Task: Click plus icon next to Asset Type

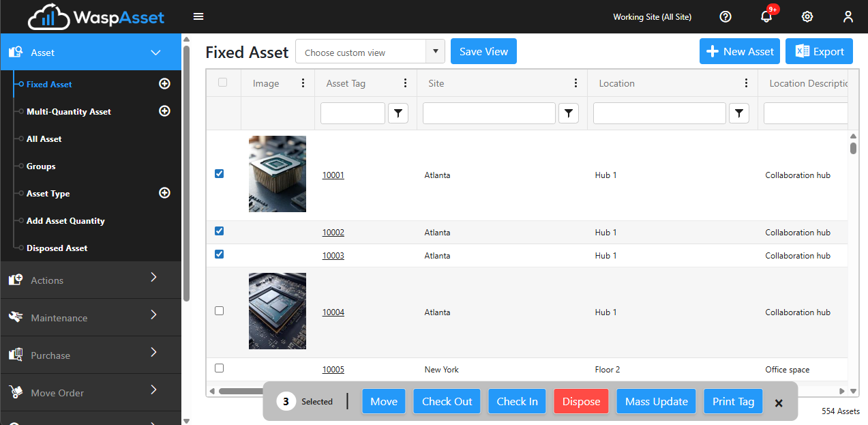Action: 164,193
